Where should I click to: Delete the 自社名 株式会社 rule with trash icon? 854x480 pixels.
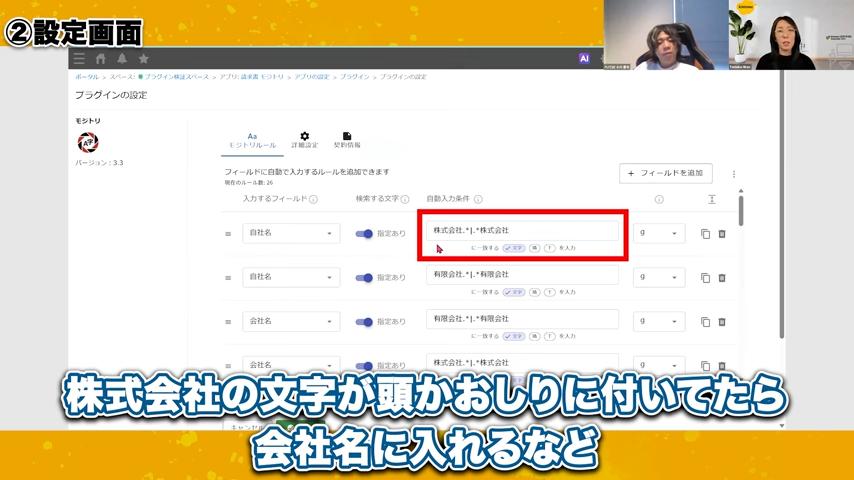(722, 234)
